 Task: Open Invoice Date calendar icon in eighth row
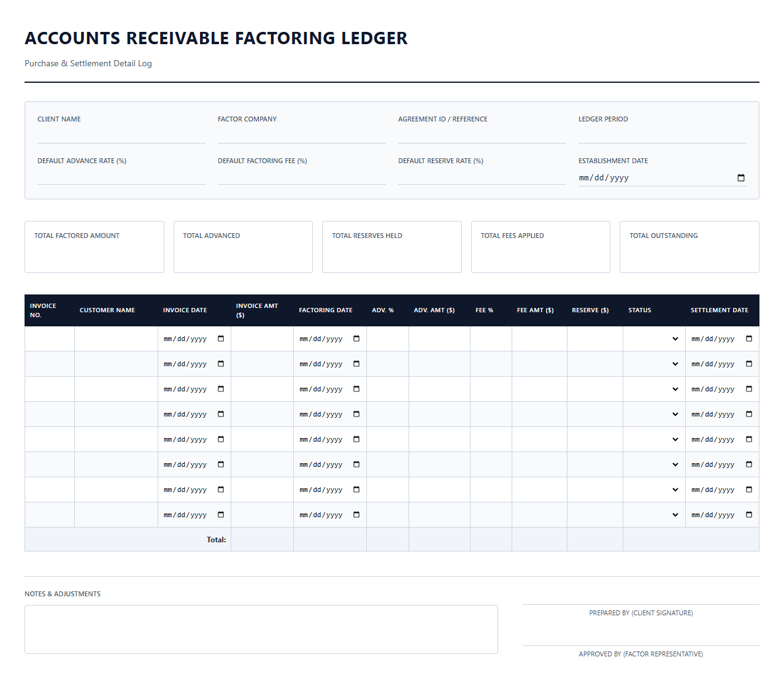[x=221, y=515]
